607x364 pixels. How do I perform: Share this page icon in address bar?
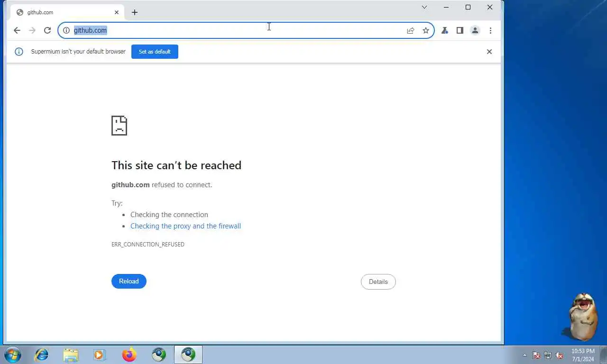click(x=411, y=30)
